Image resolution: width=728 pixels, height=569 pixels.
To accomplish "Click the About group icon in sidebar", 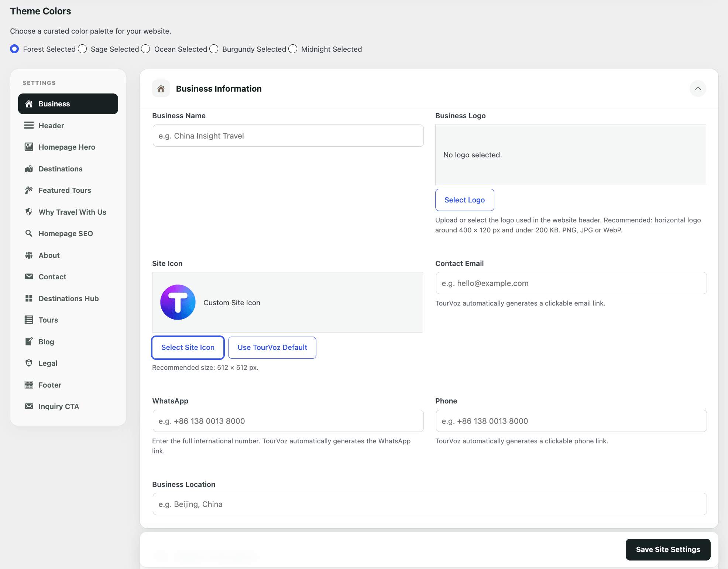I will pyautogui.click(x=29, y=255).
